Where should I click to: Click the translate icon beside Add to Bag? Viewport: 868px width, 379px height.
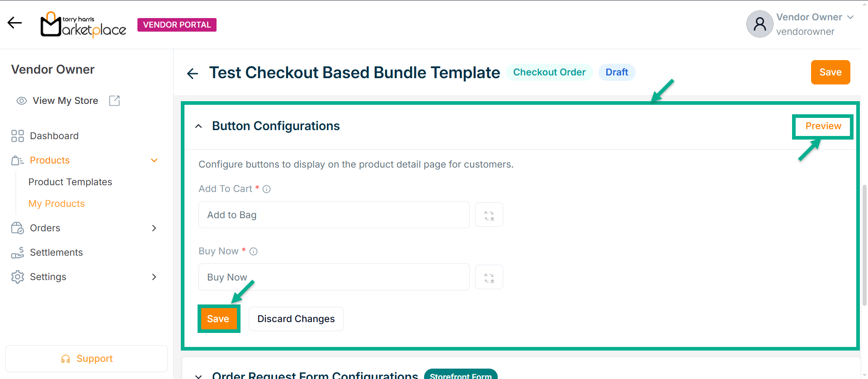tap(489, 215)
